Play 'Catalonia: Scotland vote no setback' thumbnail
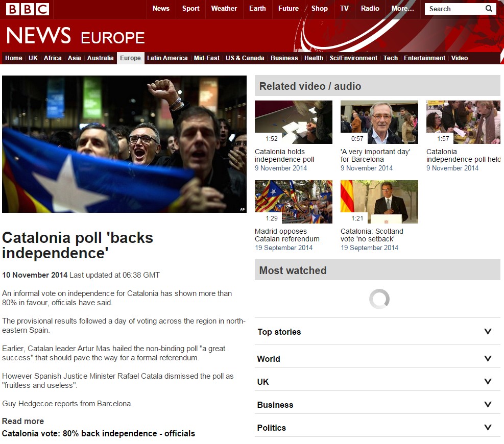The width and height of the screenshot is (504, 444). (x=379, y=202)
